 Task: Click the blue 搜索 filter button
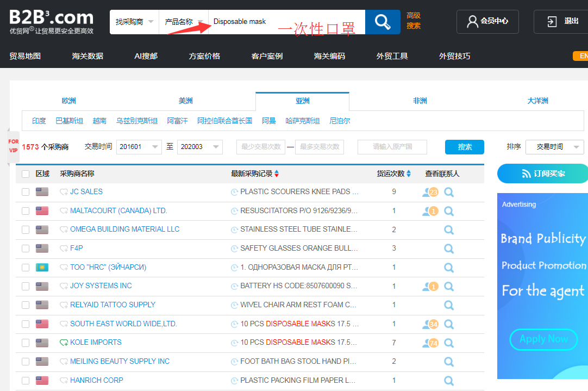pos(465,147)
